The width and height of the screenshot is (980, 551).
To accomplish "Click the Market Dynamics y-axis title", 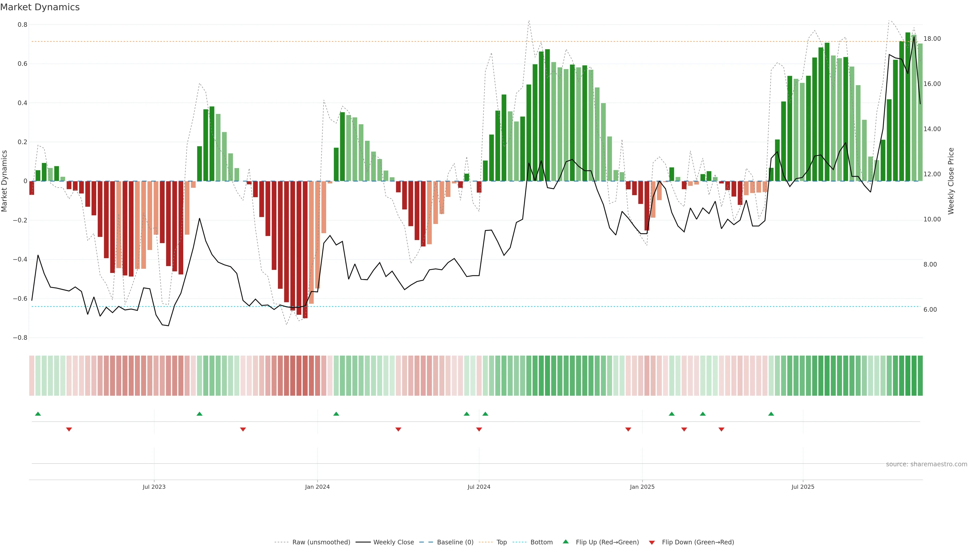I will pos(5,181).
